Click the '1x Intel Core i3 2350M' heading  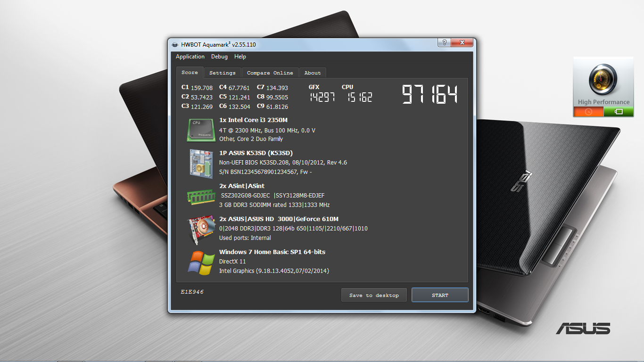(x=253, y=120)
